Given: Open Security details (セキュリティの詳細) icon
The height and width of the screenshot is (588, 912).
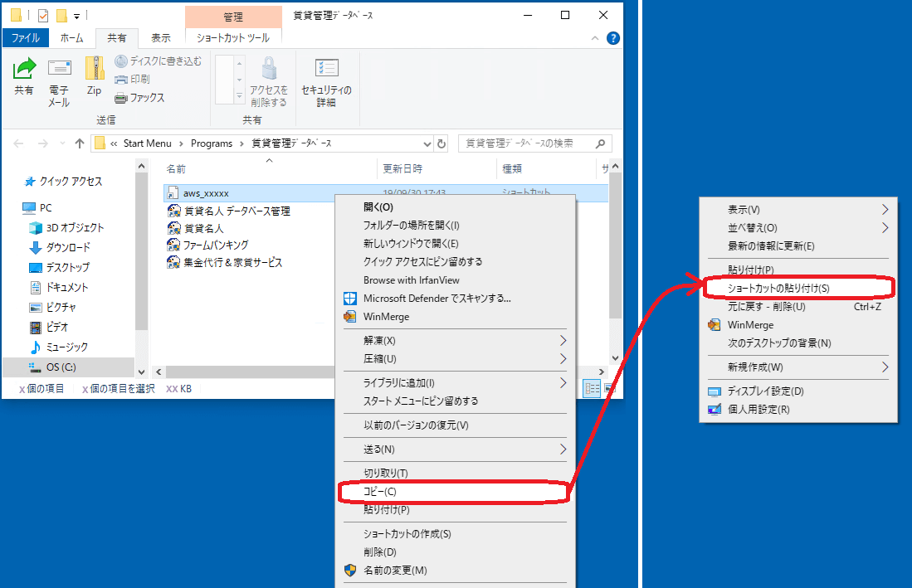Looking at the screenshot, I should coord(326,82).
